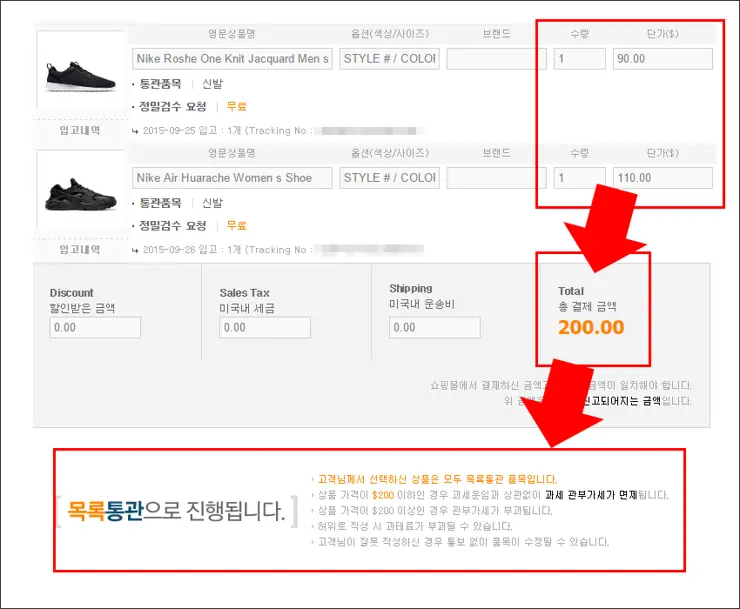Focus the Nike Air Huarache product name field
The image size is (740, 609).
pos(232,178)
